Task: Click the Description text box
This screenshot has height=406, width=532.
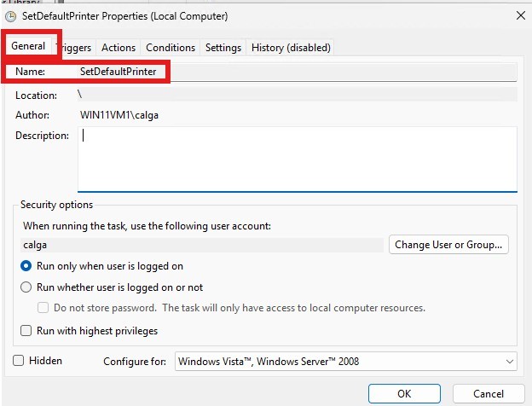Action: [297, 159]
